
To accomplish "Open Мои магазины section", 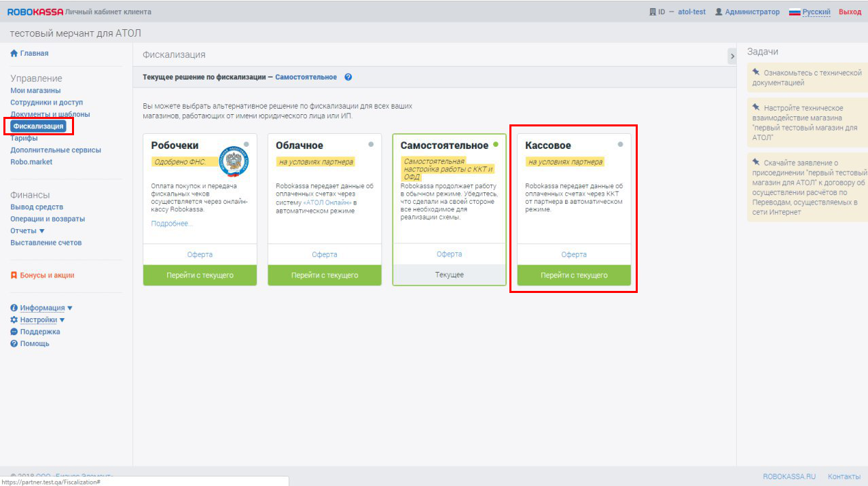I will pyautogui.click(x=35, y=90).
